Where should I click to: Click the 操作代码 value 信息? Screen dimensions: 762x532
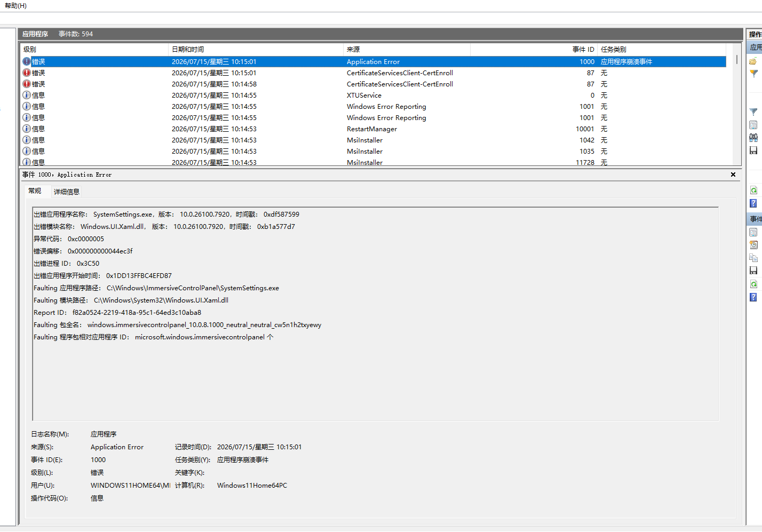(x=97, y=498)
